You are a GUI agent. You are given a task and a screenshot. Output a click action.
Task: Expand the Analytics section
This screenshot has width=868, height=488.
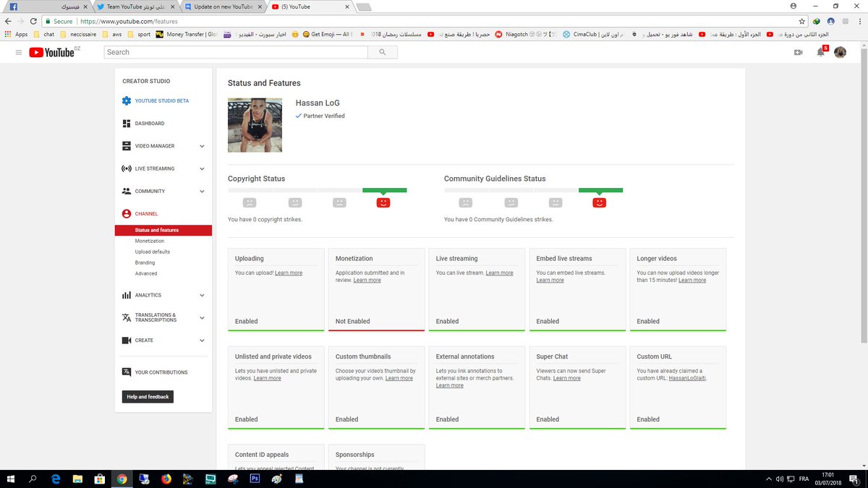click(202, 295)
